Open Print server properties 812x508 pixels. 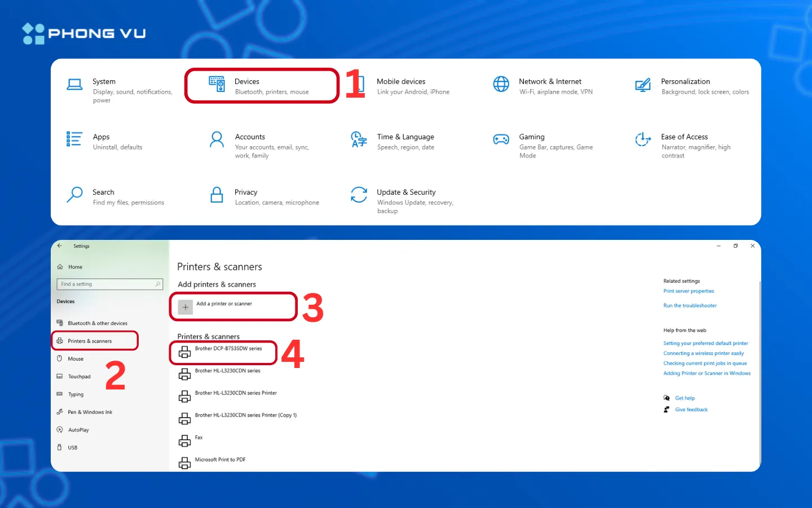689,291
